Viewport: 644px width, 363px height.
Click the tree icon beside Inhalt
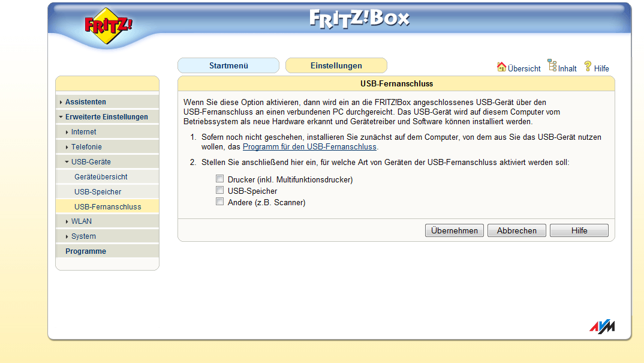pos(552,65)
